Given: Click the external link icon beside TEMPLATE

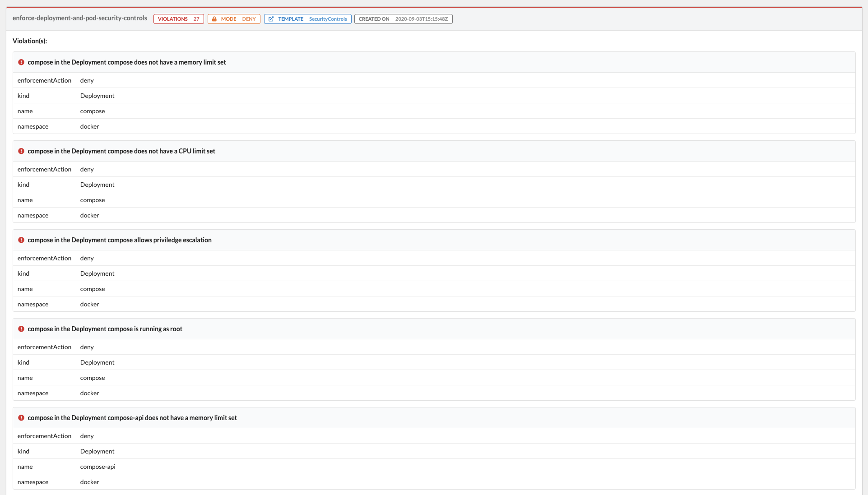Looking at the screenshot, I should [x=271, y=19].
